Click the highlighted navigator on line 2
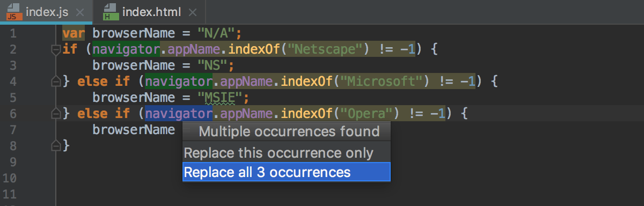Screen dimensions: 644x206 tap(127, 50)
